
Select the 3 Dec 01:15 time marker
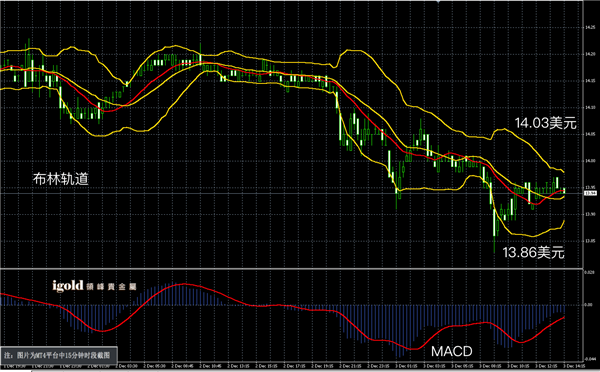406,366
